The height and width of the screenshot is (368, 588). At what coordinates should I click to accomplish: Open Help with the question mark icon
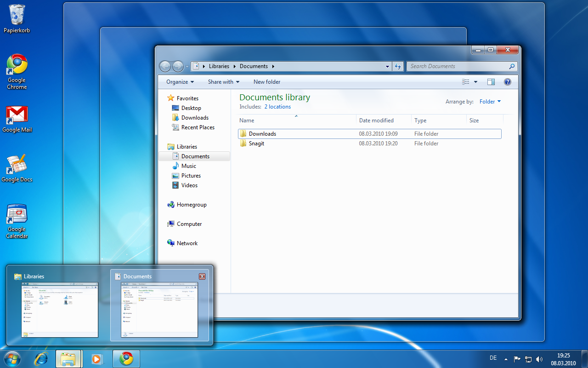point(508,81)
